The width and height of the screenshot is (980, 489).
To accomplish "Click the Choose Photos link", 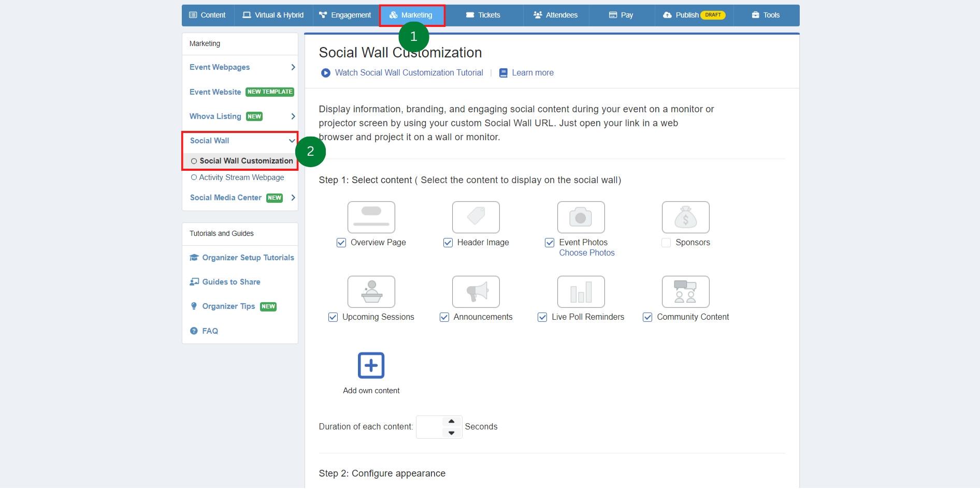I will point(586,253).
